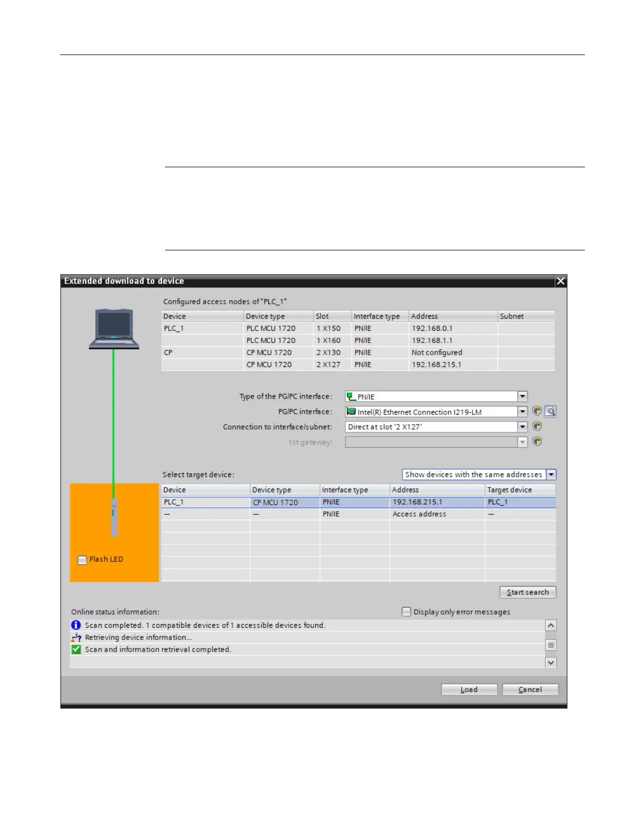Click the status log scrollbar thumb
This screenshot has height=840, width=630.
(551, 645)
